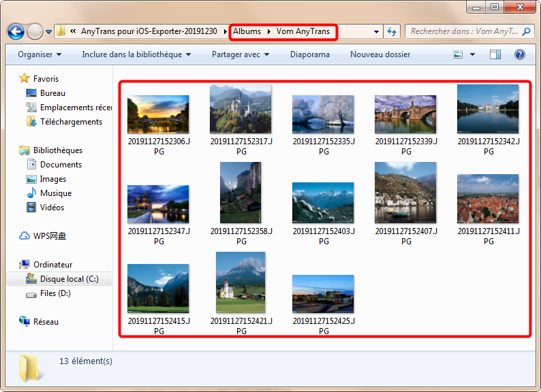Click the Refresh button beside address bar
541x392 pixels.
(x=392, y=32)
